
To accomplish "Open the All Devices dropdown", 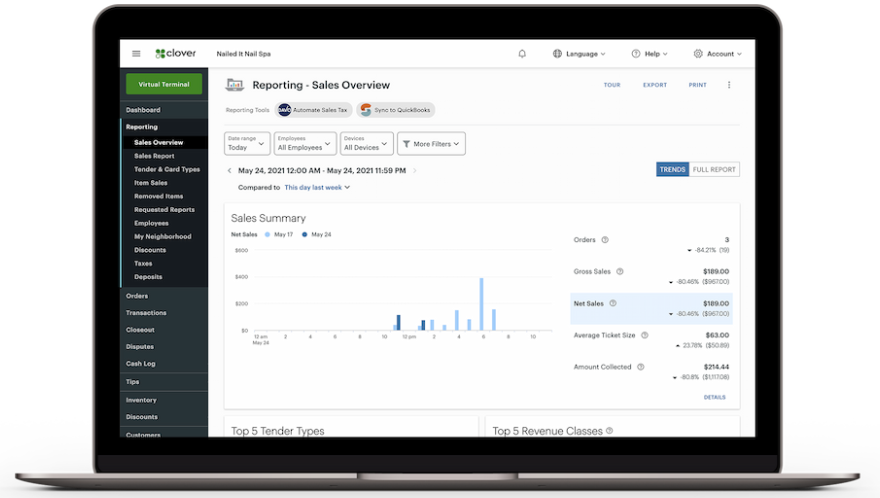I will [366, 143].
